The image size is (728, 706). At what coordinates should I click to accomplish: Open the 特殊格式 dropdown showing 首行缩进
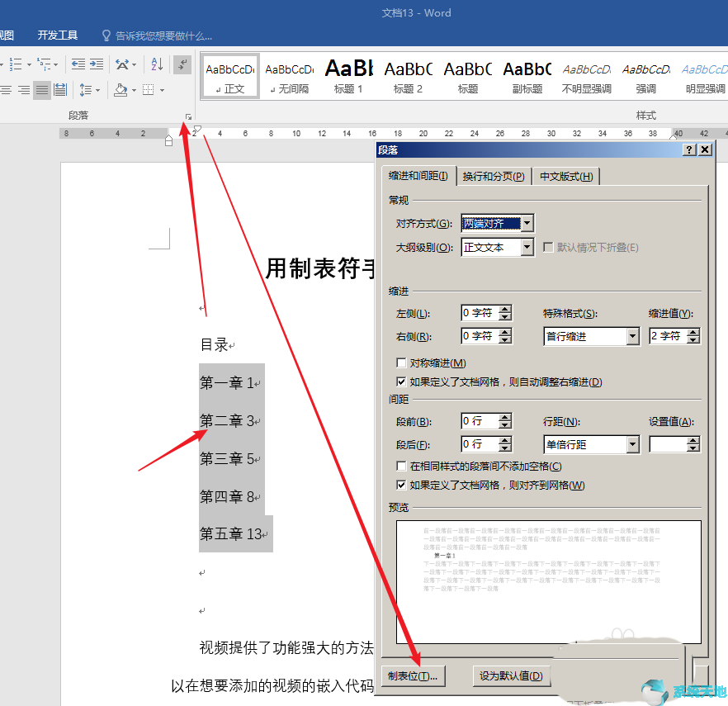point(631,336)
